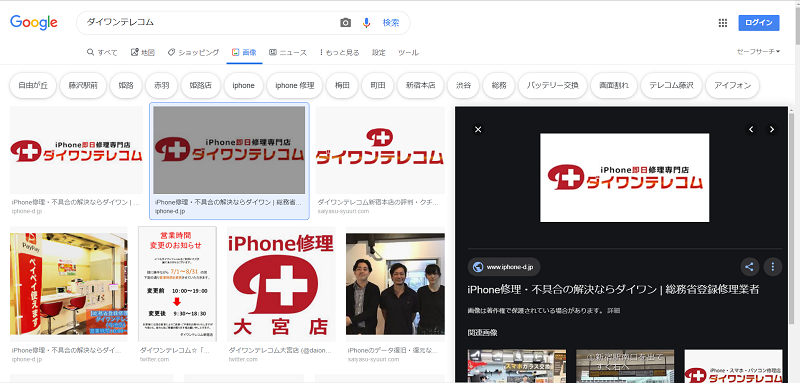Filter by 姫路 chip
Viewport: 800px width, 383px height.
coord(126,86)
